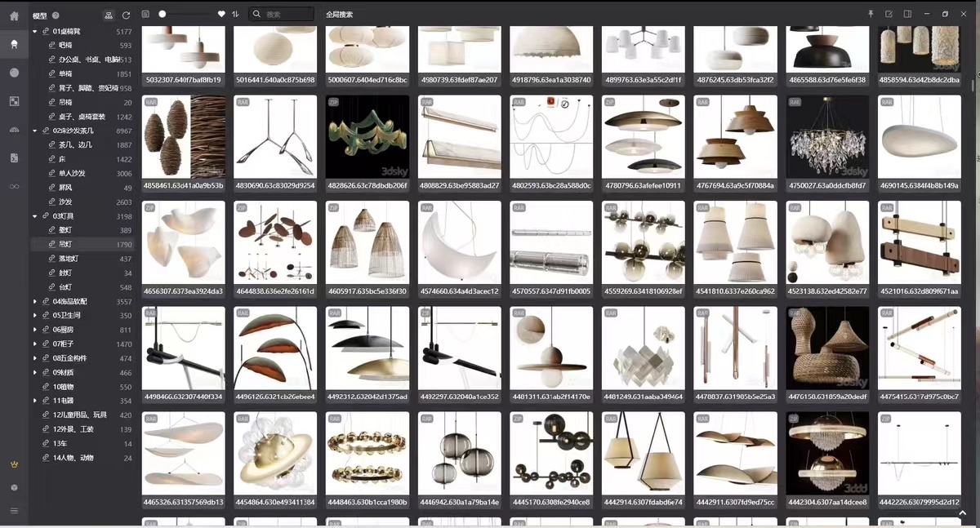Image resolution: width=980 pixels, height=528 pixels.
Task: Open the hamburger menu at the sidebar bottom
Action: 14,511
